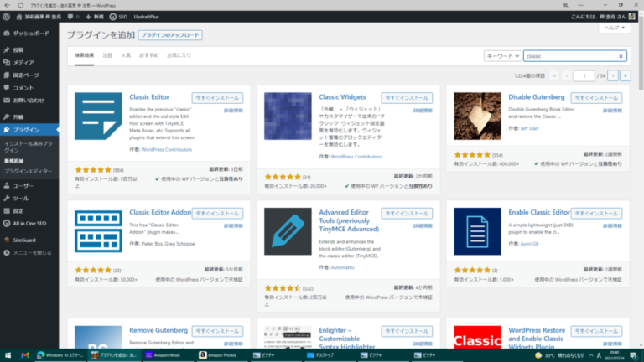Open the Keyword search type dropdown

(503, 56)
